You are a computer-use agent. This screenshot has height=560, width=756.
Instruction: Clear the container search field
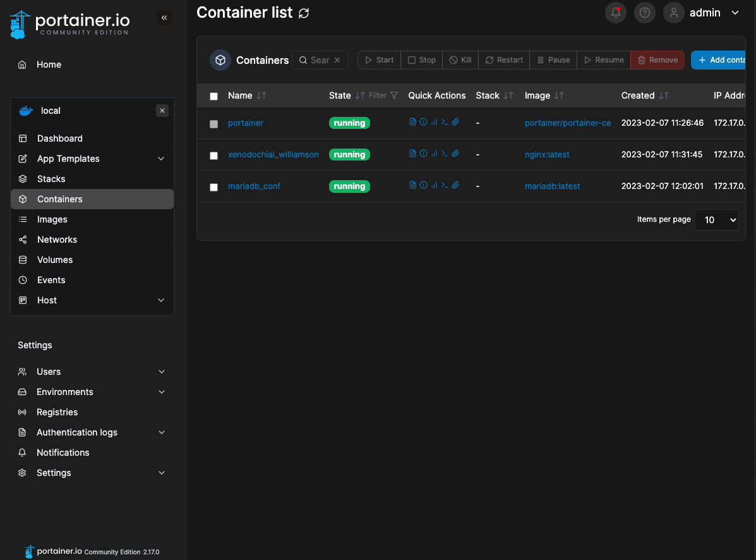(x=337, y=60)
